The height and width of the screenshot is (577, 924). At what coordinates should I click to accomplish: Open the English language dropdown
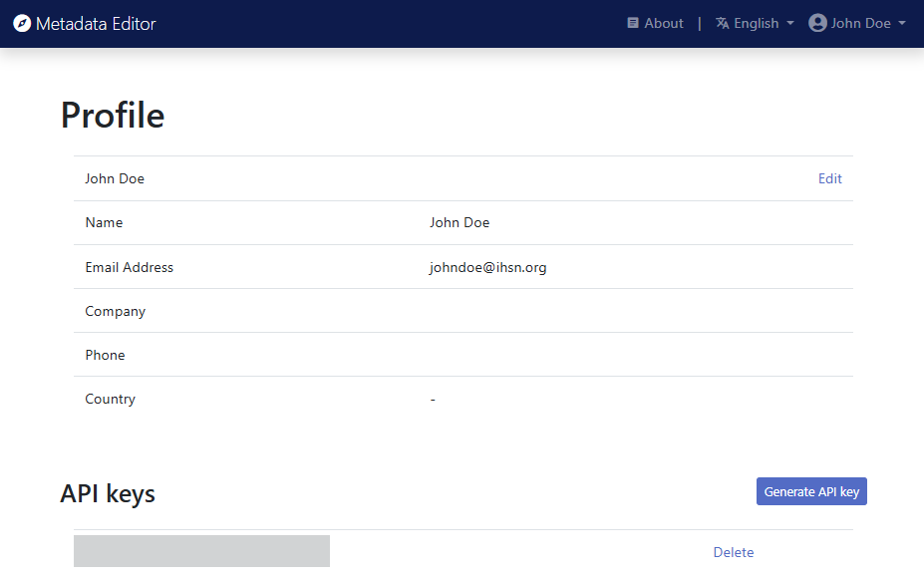[x=755, y=22]
